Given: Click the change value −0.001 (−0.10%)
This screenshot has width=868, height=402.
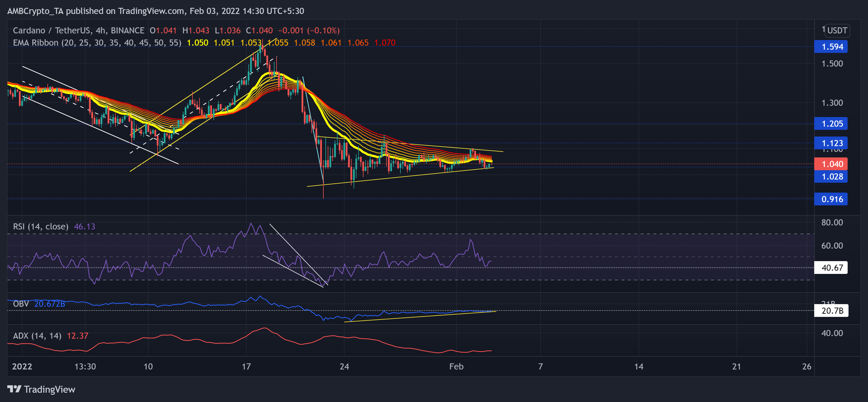Looking at the screenshot, I should (x=309, y=30).
